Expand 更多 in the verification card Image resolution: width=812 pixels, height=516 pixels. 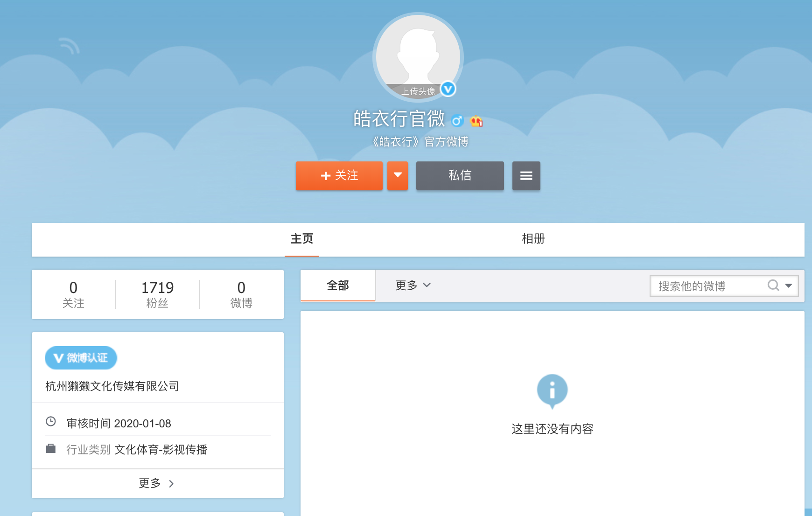pyautogui.click(x=157, y=483)
